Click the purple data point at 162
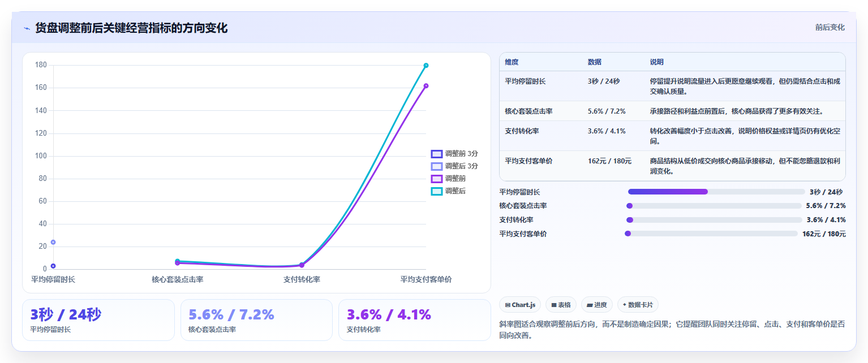Screen dimensions: 868x363 click(426, 86)
